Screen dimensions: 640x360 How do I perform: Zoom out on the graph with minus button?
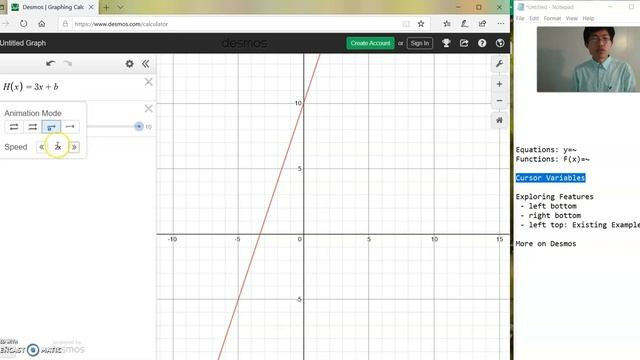click(499, 100)
